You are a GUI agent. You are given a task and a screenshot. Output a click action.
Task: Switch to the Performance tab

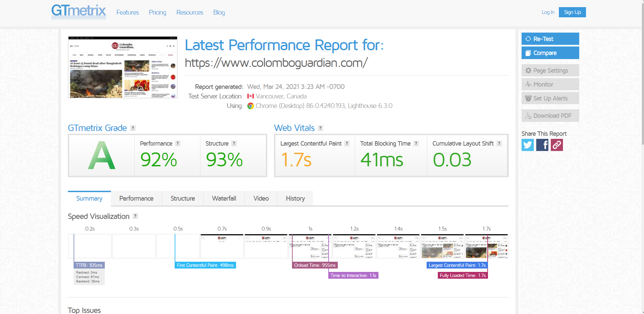pos(136,199)
